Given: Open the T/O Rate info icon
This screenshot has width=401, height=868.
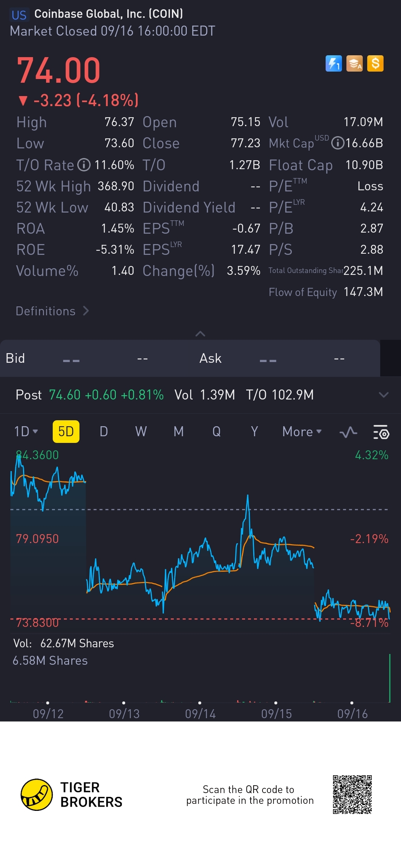Looking at the screenshot, I should pyautogui.click(x=84, y=165).
